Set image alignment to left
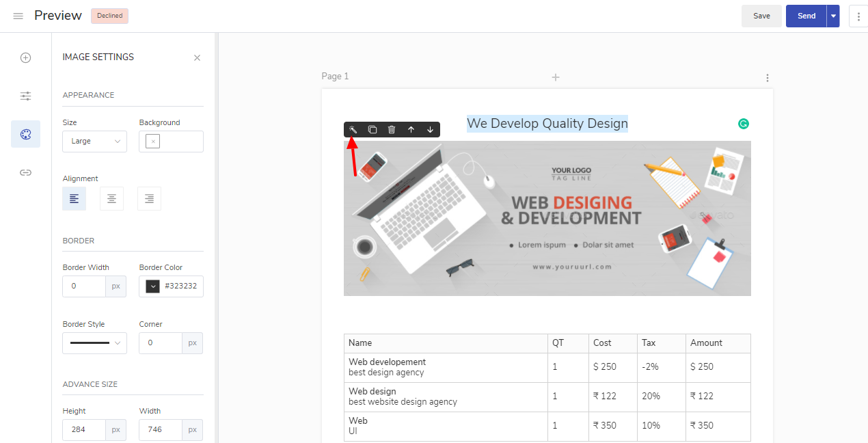 pos(74,199)
